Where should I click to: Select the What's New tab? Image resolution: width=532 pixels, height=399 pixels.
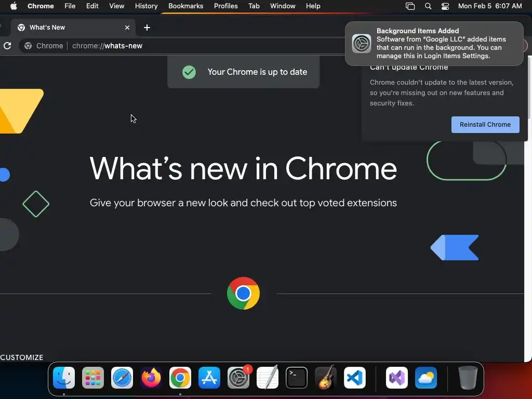[x=73, y=28]
